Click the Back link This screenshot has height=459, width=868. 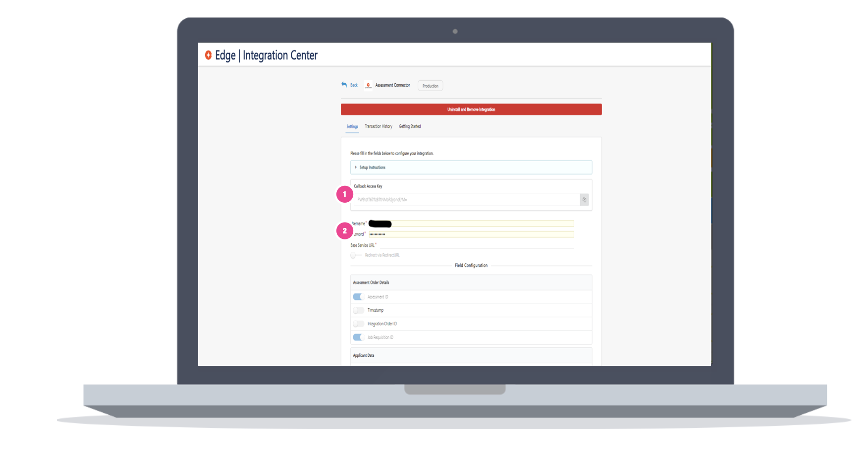coord(354,85)
